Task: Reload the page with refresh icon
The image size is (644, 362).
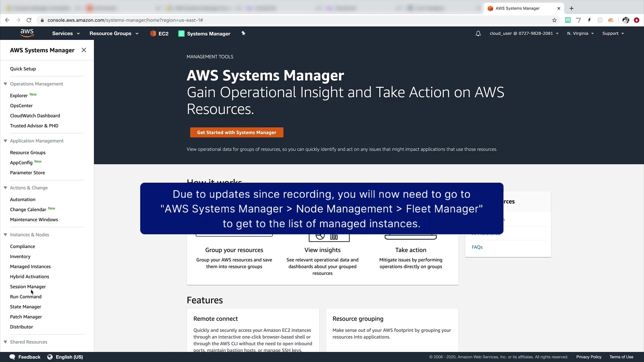Action: pos(29,20)
